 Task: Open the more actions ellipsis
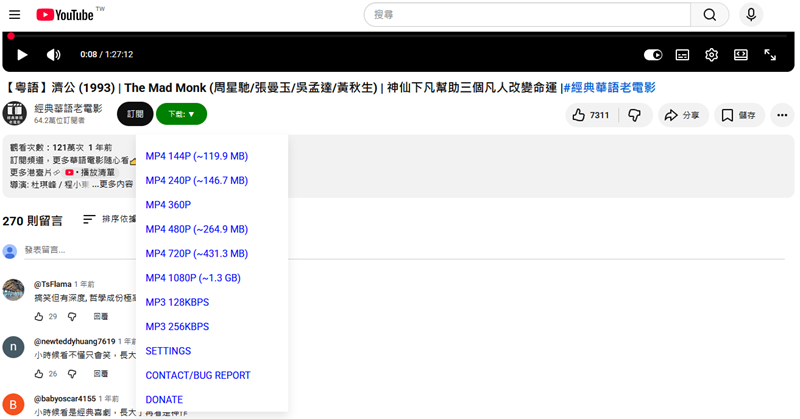[782, 115]
